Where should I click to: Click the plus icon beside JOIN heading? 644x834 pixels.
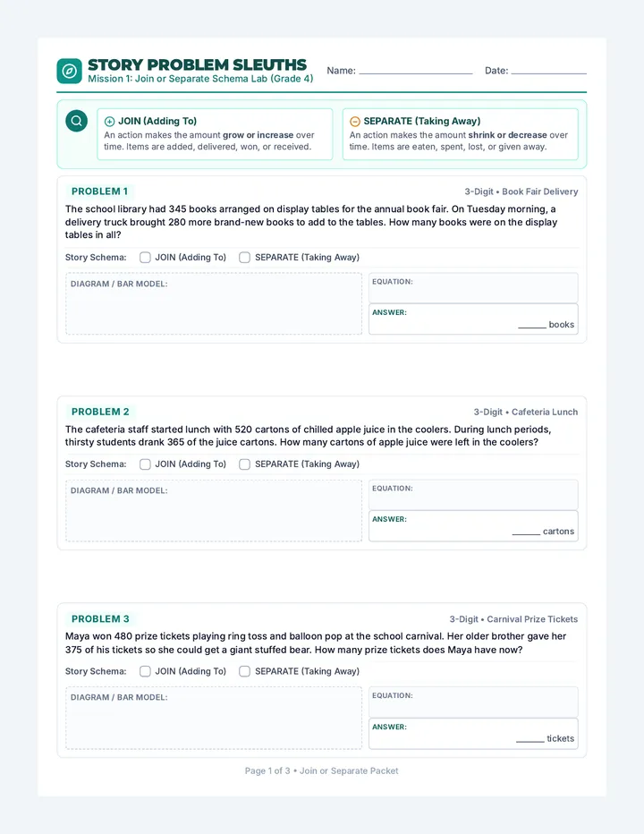pyautogui.click(x=109, y=122)
